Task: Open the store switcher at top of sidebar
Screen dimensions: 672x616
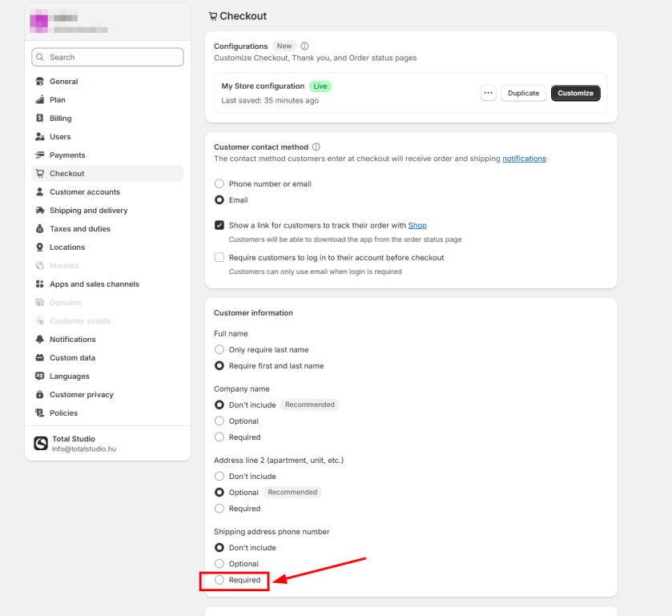Action: 107,22
